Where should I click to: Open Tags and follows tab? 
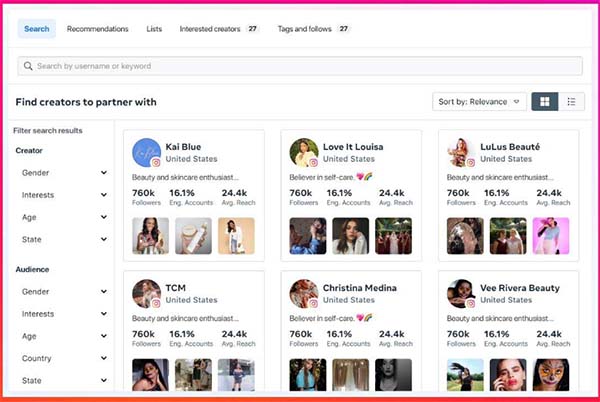[313, 29]
